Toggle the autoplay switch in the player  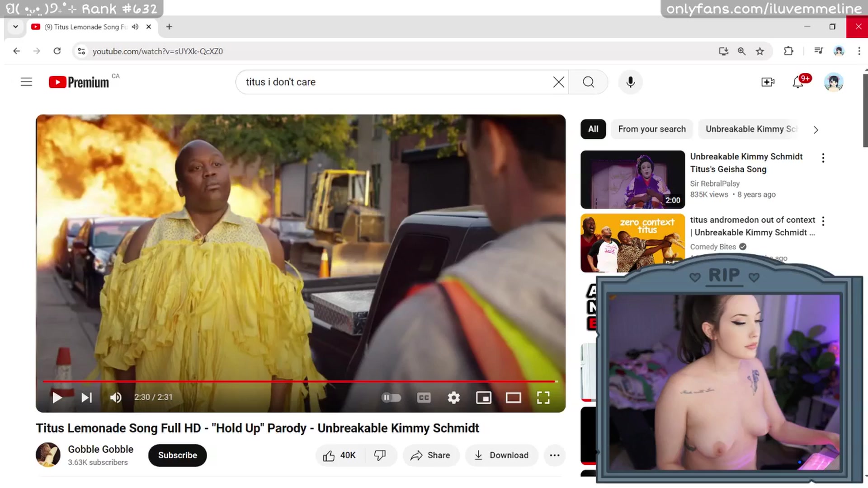(392, 397)
